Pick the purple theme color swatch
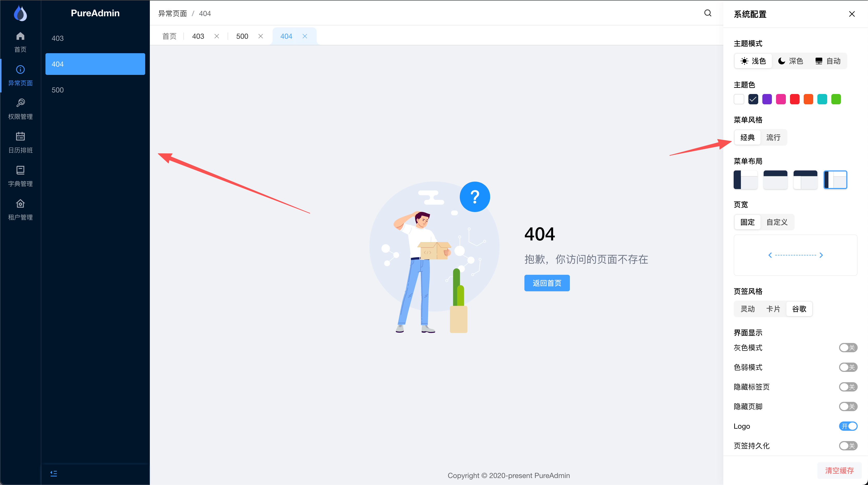Screen dimensions: 868x485 (x=767, y=99)
